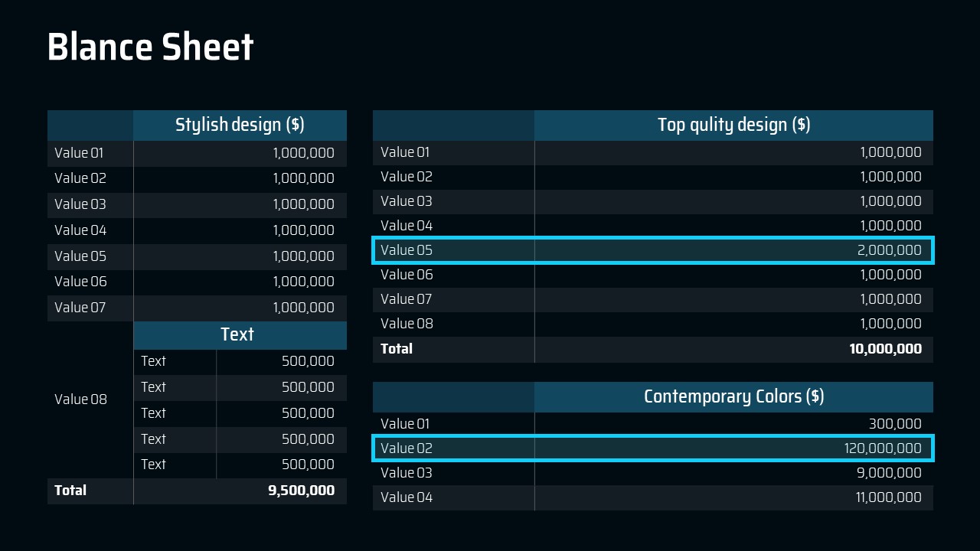980x551 pixels.
Task: Select "Value 08" label in Stylish design table
Action: 80,399
